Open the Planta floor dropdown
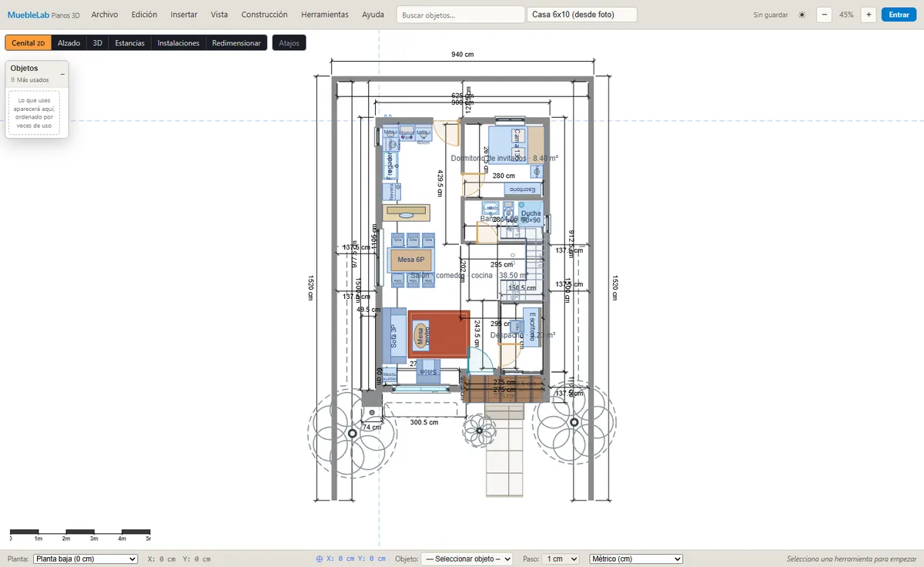 (85, 559)
